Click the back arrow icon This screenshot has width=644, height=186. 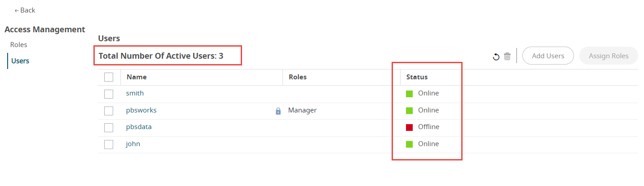[17, 10]
